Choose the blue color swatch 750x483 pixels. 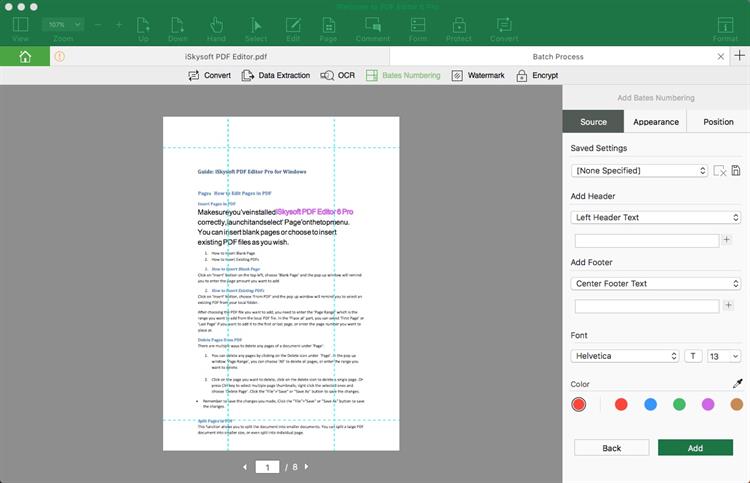tap(651, 405)
